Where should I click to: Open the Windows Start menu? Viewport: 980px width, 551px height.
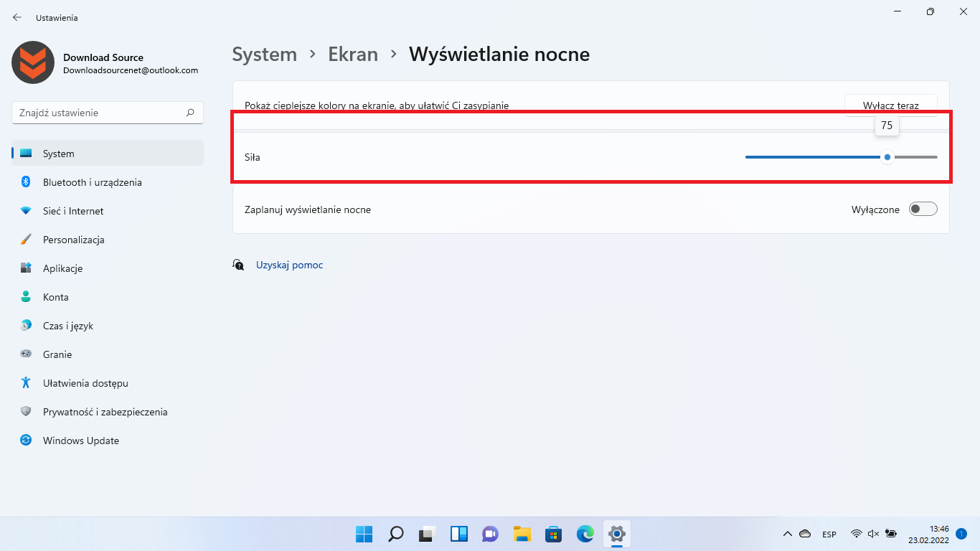click(364, 534)
